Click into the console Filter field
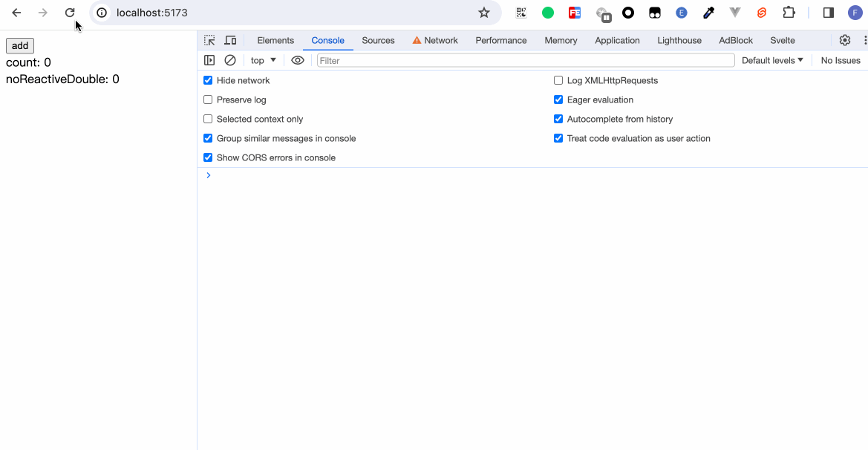Viewport: 868px width, 450px height. click(x=525, y=60)
